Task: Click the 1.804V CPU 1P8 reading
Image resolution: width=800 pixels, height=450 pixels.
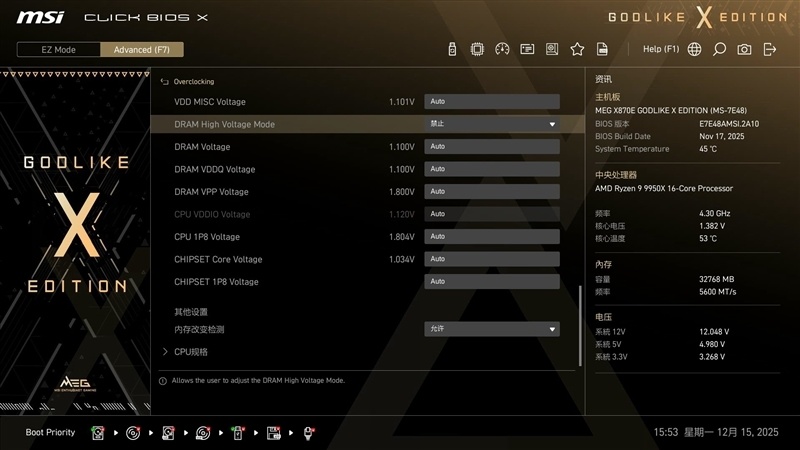Action: (402, 237)
